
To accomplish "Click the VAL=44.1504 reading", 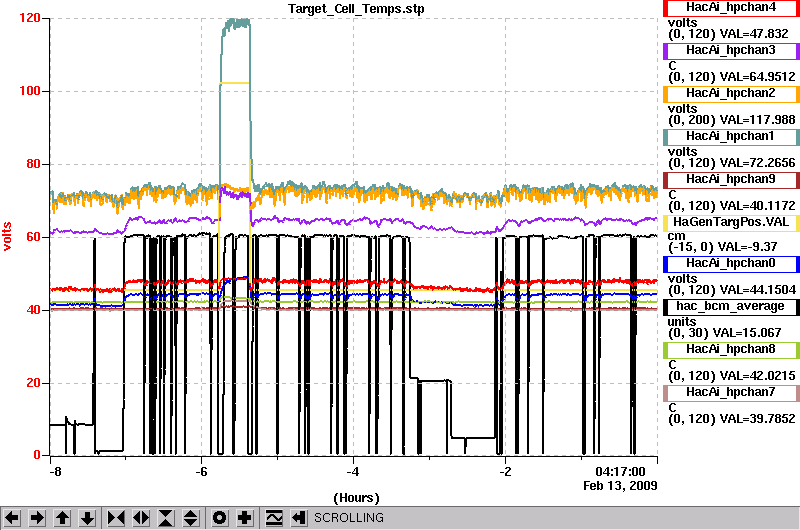I will 757,290.
